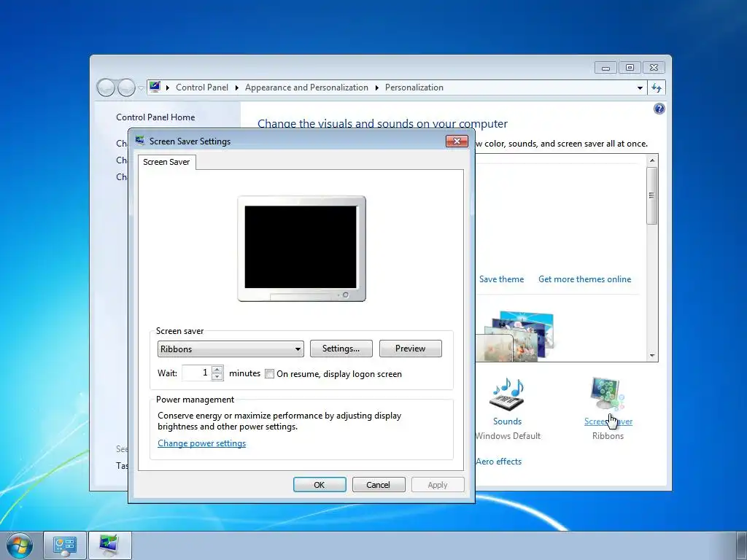Open the Change power settings link
This screenshot has width=747, height=560.
[x=201, y=443]
